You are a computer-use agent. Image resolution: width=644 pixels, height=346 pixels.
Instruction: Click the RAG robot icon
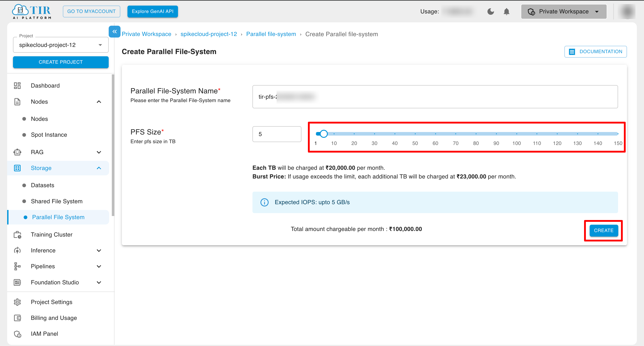pos(17,152)
